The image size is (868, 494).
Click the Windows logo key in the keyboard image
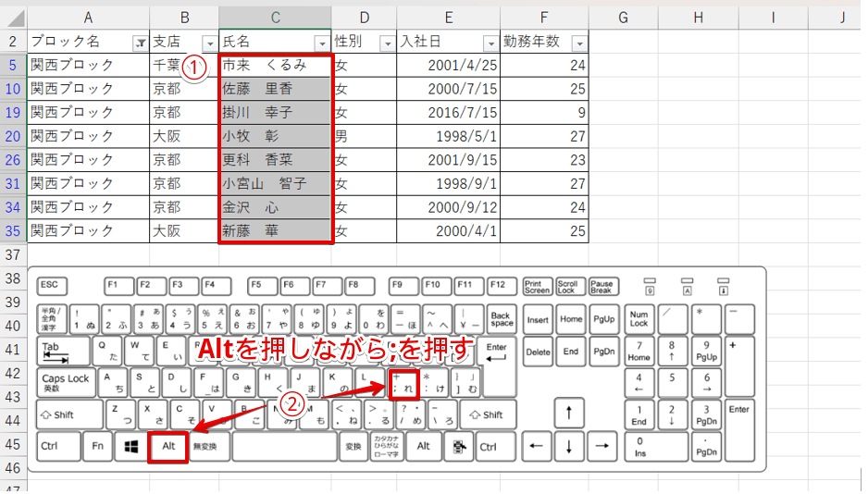[131, 446]
